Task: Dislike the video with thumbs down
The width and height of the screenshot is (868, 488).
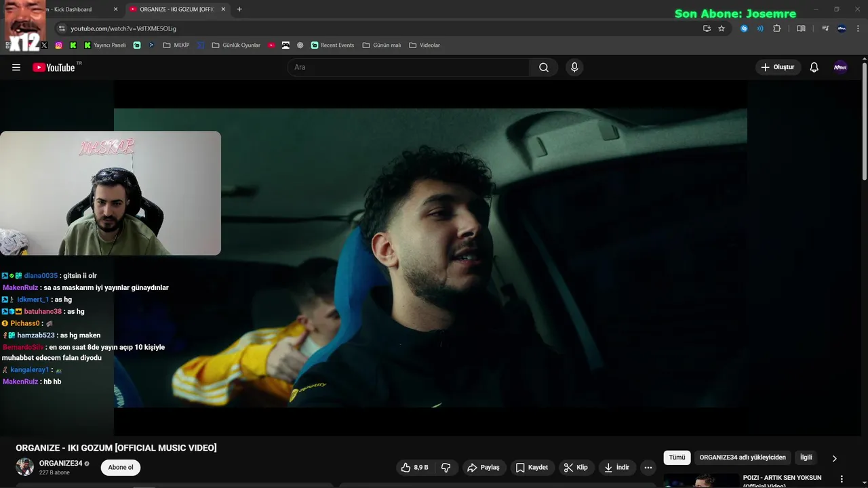Action: click(x=446, y=468)
